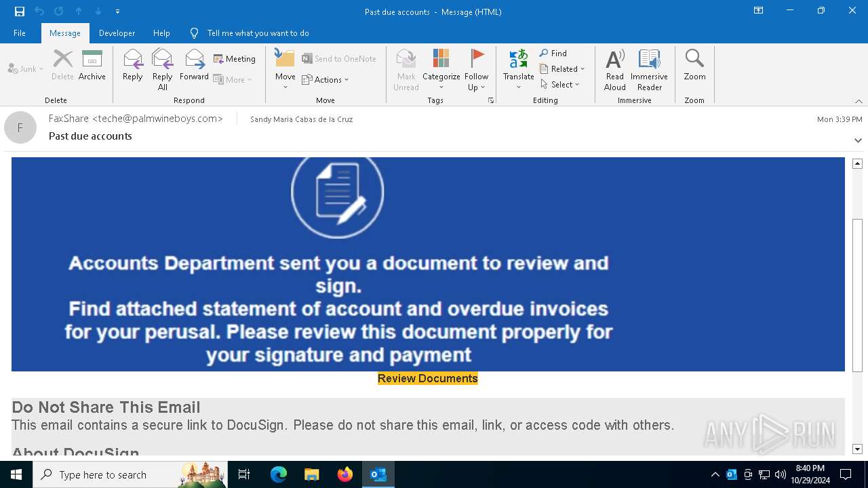Open the network status tray icon
868x488 pixels.
764,474
